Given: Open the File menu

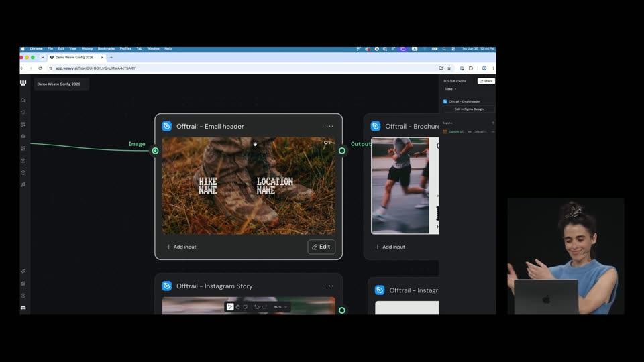Looking at the screenshot, I should [x=50, y=48].
